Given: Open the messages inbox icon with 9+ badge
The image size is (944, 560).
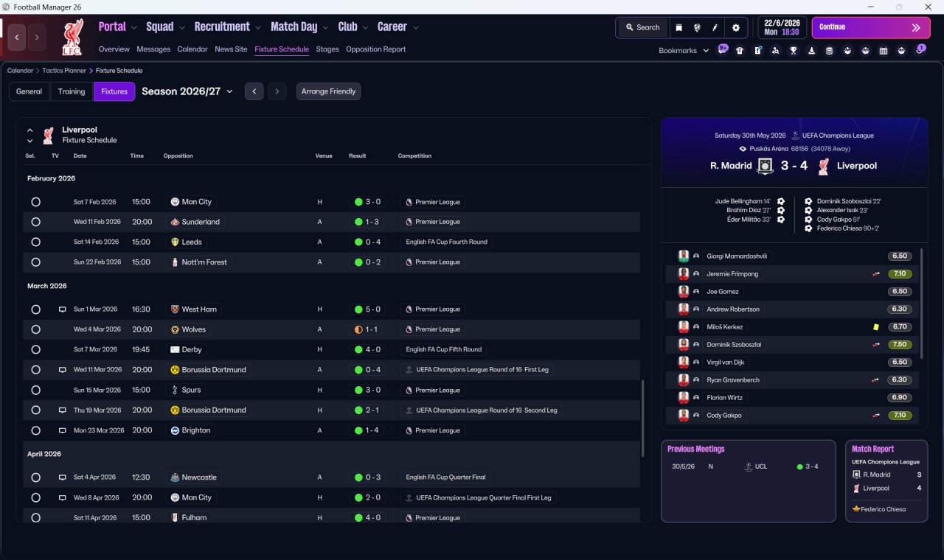Looking at the screenshot, I should 722,50.
